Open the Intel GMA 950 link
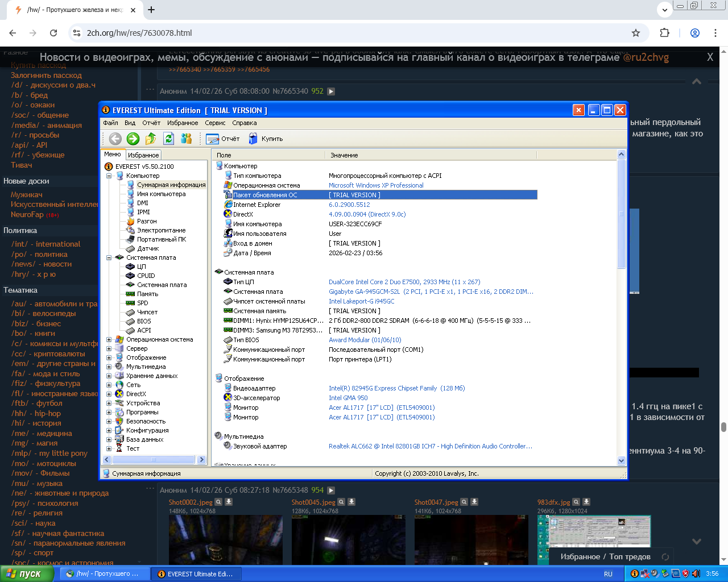Image resolution: width=728 pixels, height=582 pixels. 348,398
